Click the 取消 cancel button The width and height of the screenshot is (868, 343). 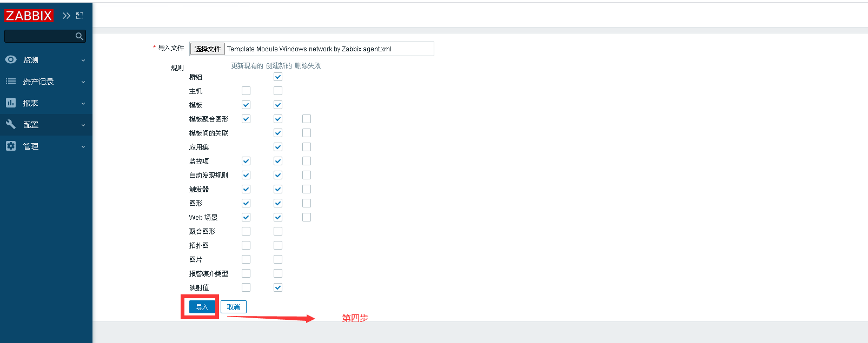[234, 307]
